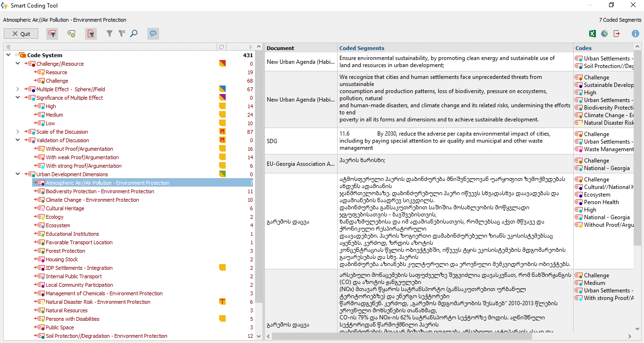Open the yellow memo on the Medium code

click(222, 115)
